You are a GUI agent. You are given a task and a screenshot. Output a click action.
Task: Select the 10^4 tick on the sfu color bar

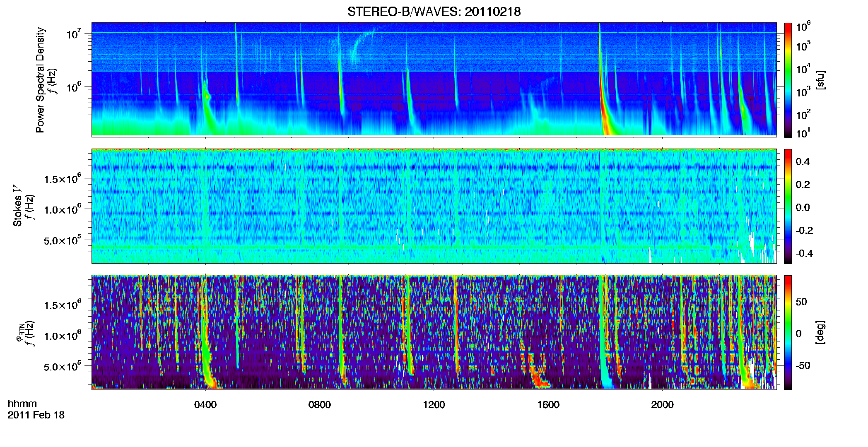(x=803, y=69)
